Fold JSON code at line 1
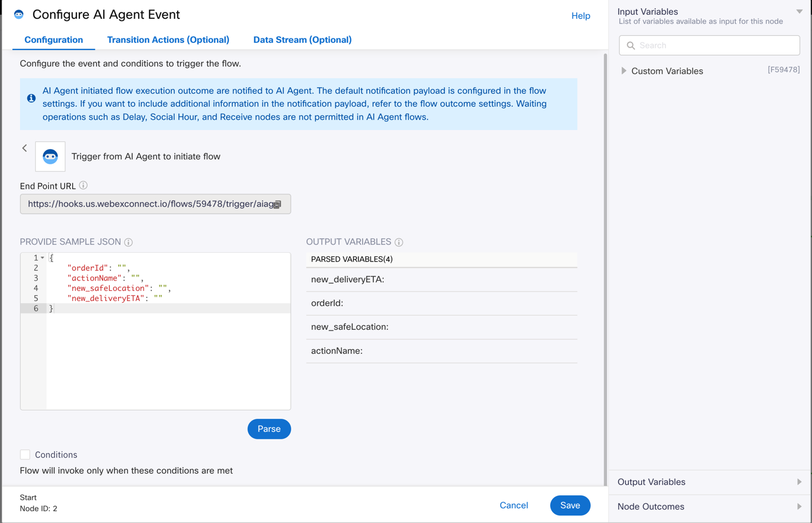This screenshot has width=812, height=523. coord(42,258)
